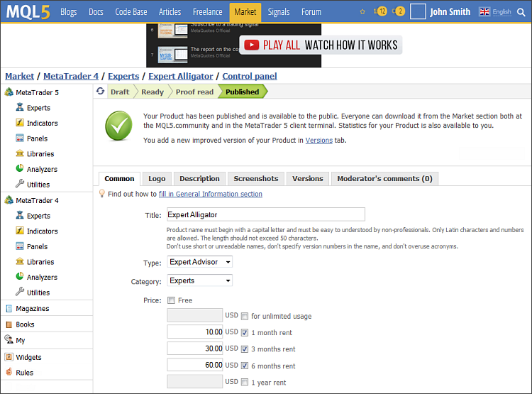Image resolution: width=532 pixels, height=394 pixels.
Task: Enable the Free price checkbox
Action: click(x=171, y=300)
